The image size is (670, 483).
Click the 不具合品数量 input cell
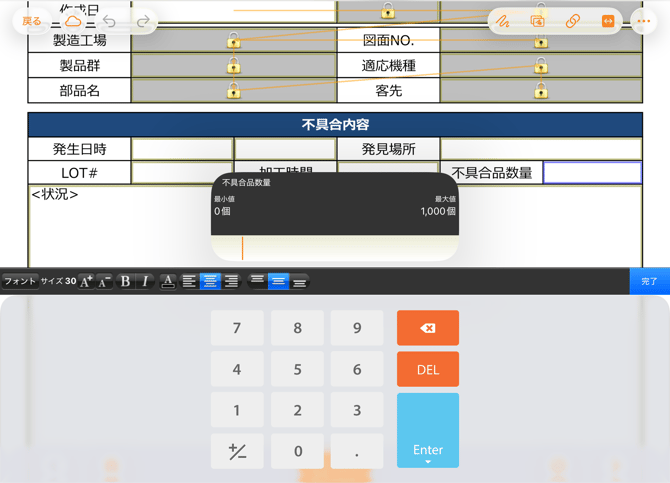(592, 172)
